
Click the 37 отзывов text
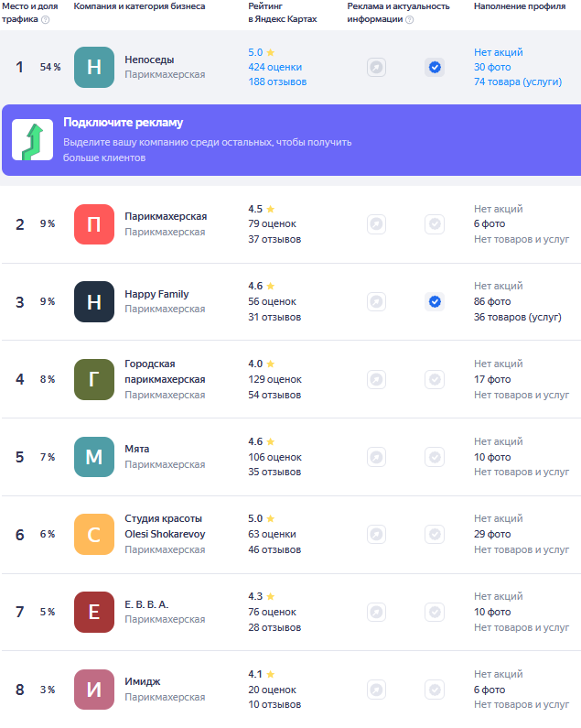pos(274,240)
